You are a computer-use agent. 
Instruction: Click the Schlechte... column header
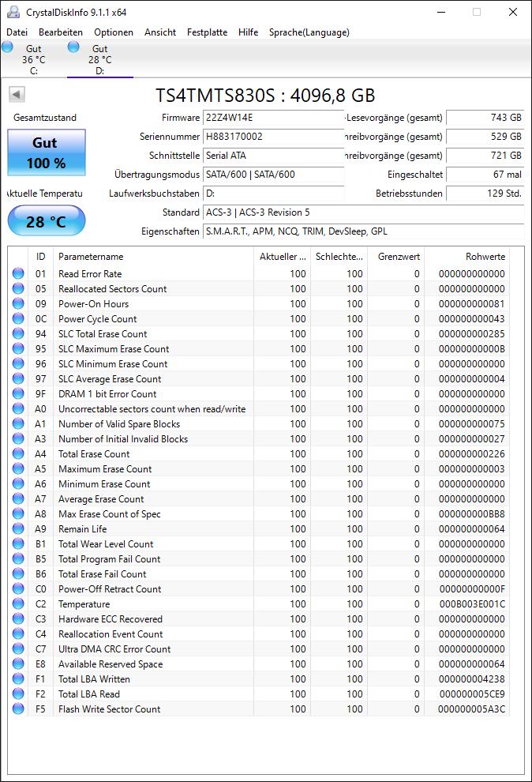click(339, 257)
